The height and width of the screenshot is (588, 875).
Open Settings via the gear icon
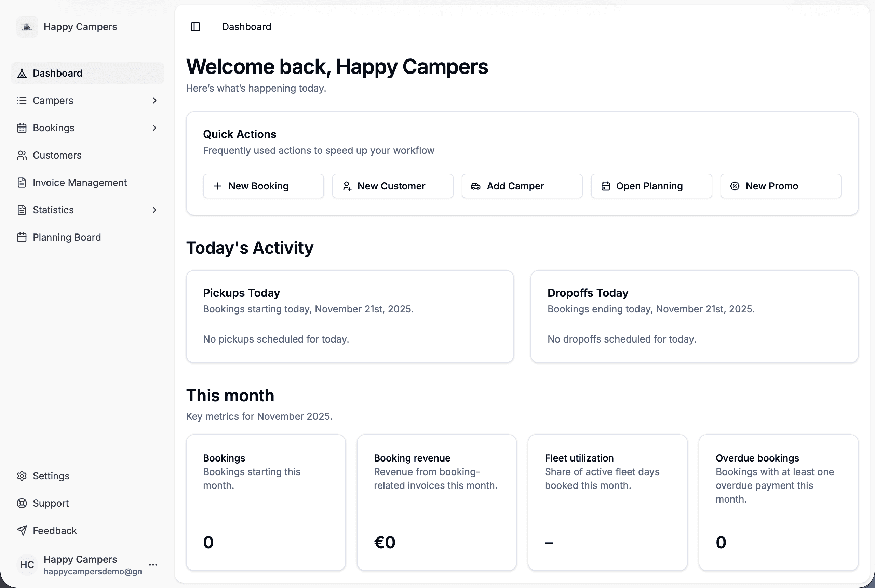point(22,476)
